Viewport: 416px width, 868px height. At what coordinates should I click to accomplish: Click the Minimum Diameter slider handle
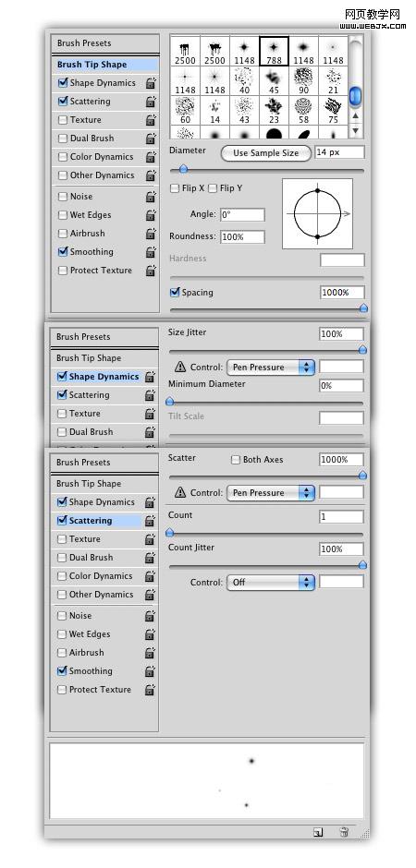point(170,402)
